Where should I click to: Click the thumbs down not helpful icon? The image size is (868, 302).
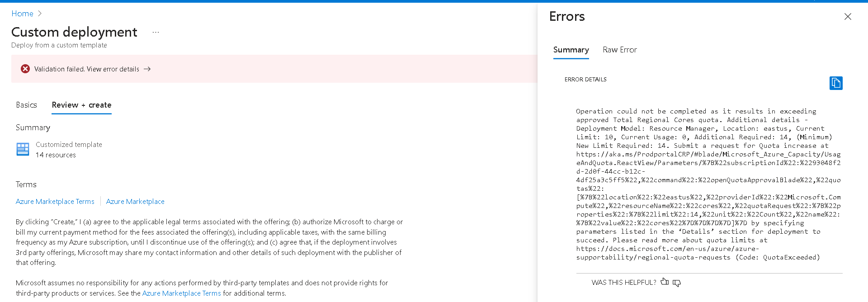(677, 283)
